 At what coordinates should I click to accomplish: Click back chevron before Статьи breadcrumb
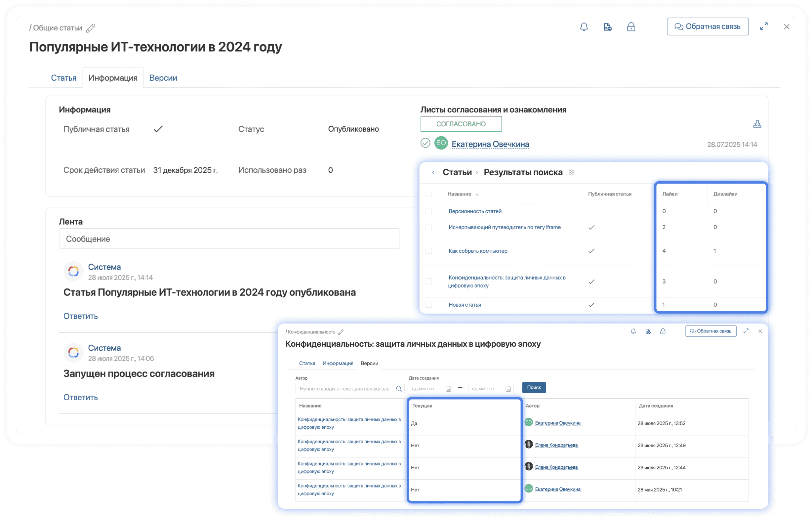(433, 172)
